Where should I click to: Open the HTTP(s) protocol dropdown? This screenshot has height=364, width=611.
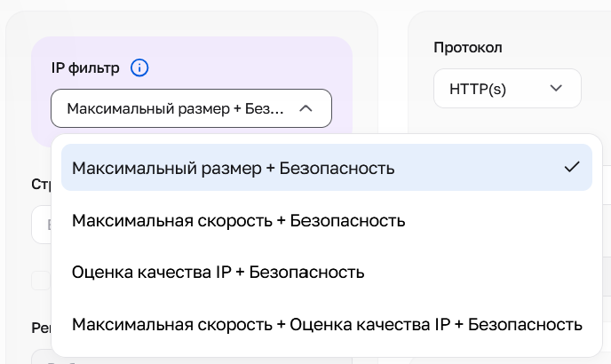[507, 89]
